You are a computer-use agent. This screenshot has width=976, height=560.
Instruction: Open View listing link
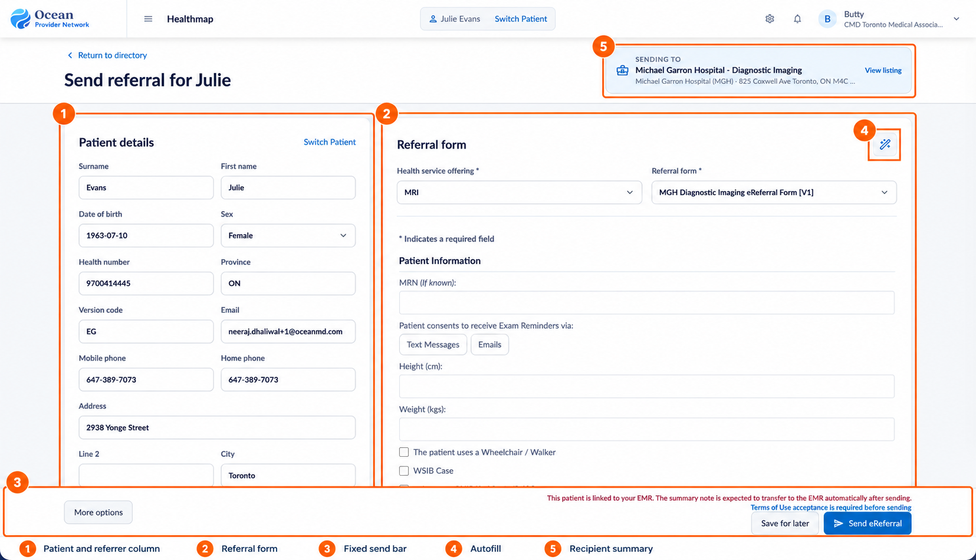click(883, 70)
